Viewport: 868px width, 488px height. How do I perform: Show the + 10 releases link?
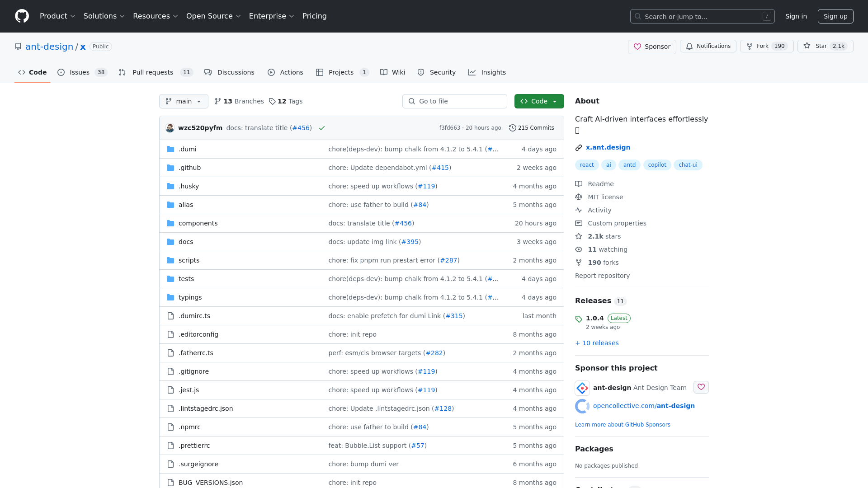pos(597,343)
